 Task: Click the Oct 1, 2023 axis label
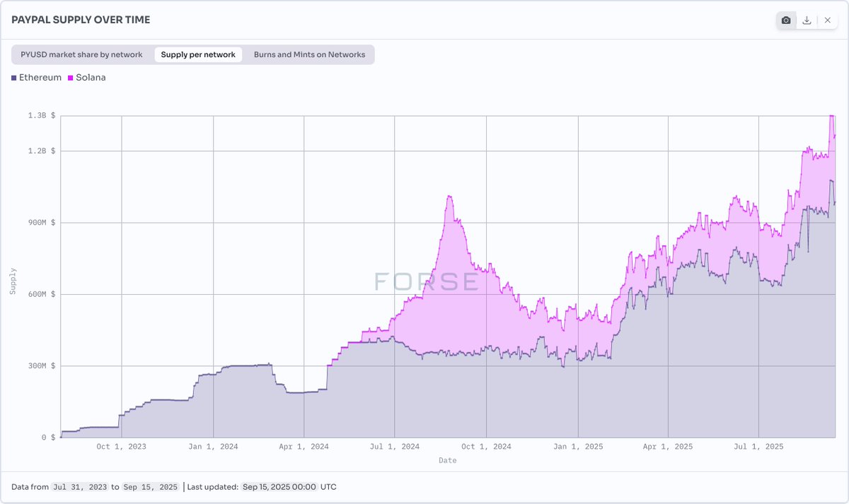point(122,447)
